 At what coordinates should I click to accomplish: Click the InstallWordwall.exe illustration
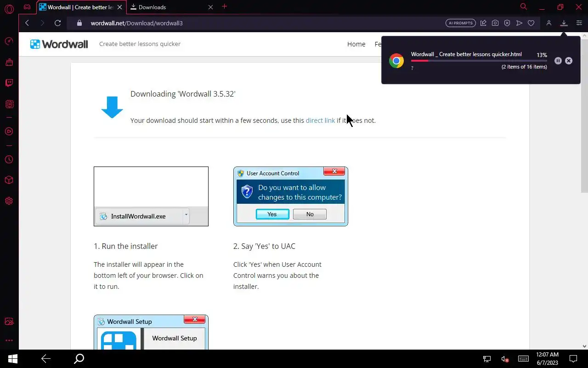click(151, 196)
